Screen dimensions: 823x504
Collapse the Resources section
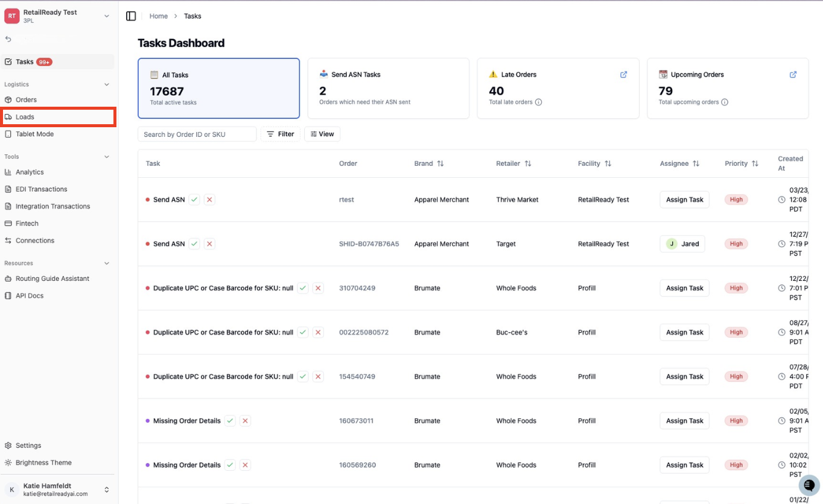[x=107, y=263]
